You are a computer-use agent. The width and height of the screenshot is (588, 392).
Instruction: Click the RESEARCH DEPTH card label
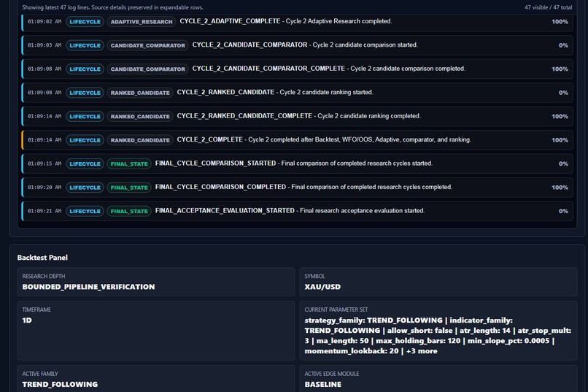click(x=44, y=276)
